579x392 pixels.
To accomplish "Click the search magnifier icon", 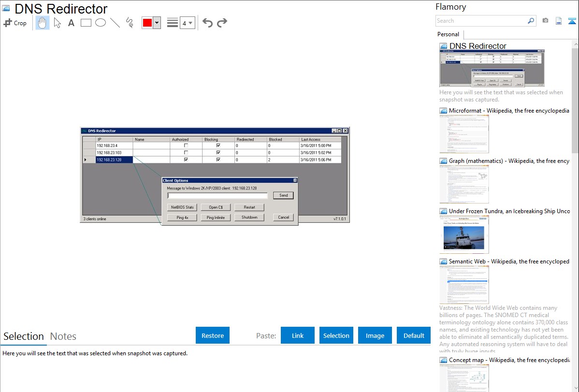I will pos(531,21).
